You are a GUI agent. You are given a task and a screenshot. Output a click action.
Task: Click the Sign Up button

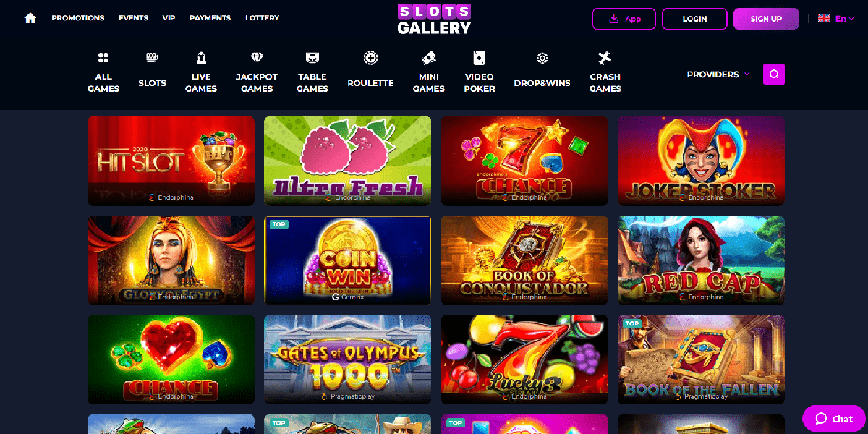point(766,19)
